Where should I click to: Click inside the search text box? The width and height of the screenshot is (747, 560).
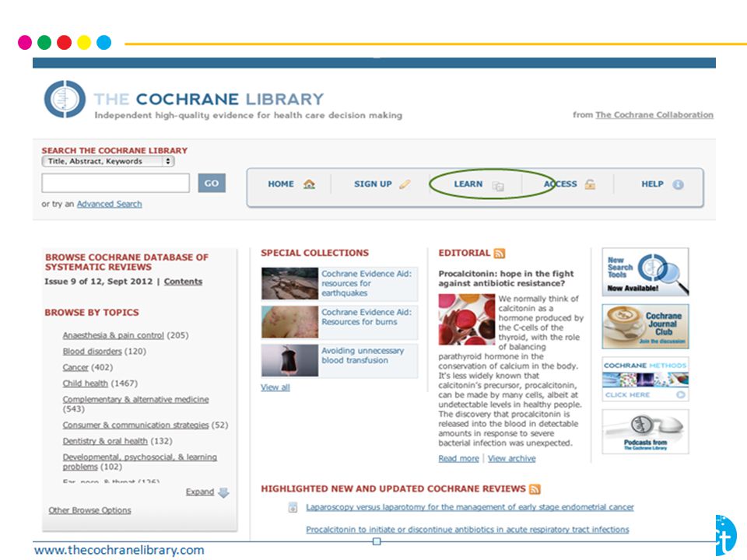(x=116, y=184)
